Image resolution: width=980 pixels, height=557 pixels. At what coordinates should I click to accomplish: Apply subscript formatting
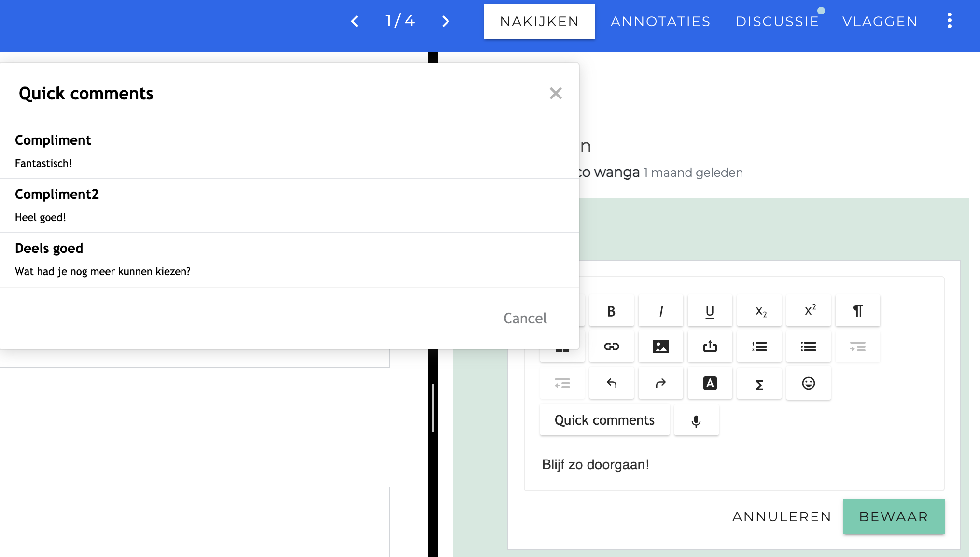coord(759,311)
